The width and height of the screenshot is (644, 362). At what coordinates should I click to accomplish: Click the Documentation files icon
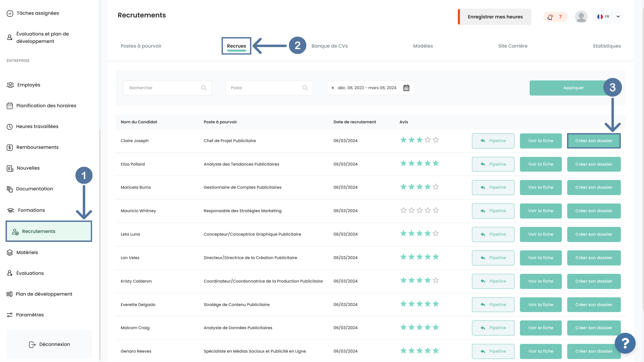[x=10, y=189]
